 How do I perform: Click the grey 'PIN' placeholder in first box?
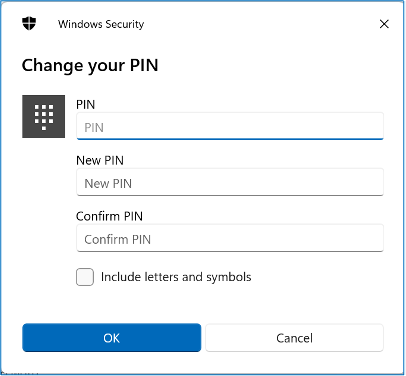tap(94, 128)
